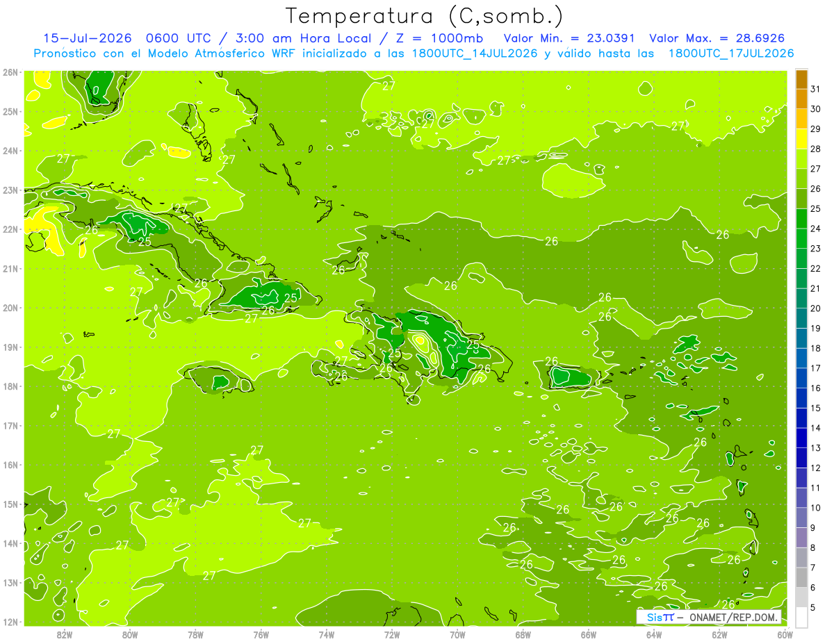Click the "14N" latitude axis label
This screenshot has width=834, height=644.
[10, 543]
